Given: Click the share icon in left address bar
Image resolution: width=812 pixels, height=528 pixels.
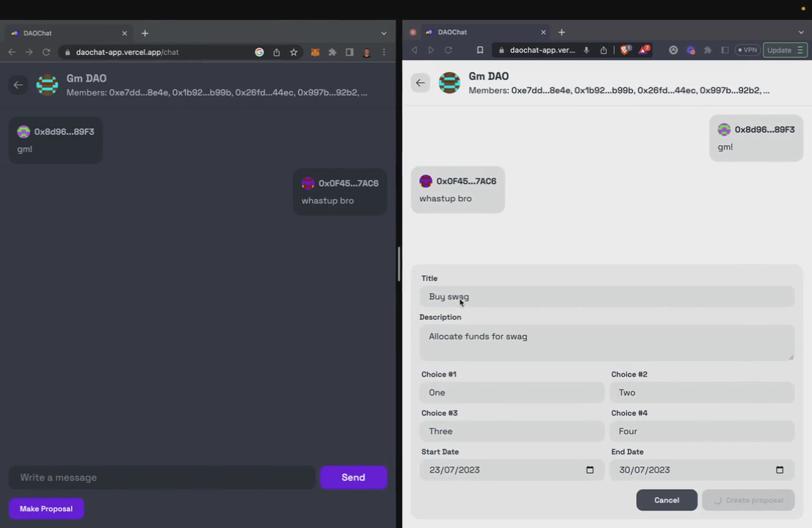Looking at the screenshot, I should coord(276,52).
